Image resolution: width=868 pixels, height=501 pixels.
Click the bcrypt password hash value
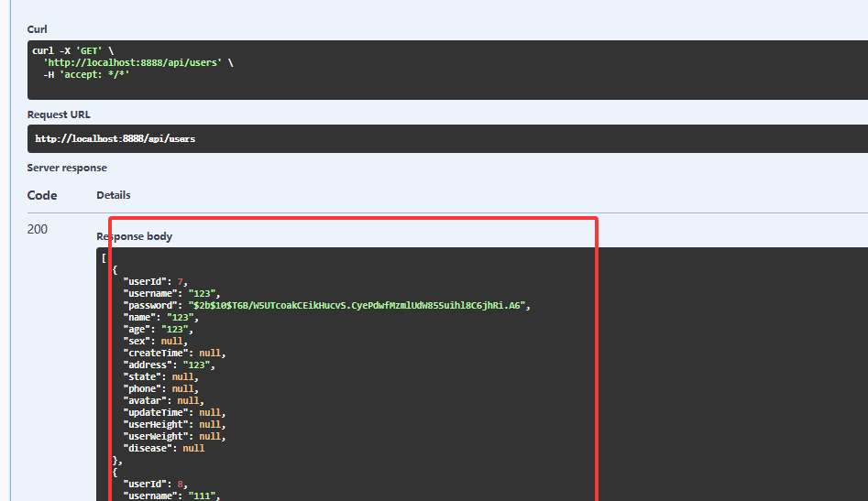[x=357, y=305]
